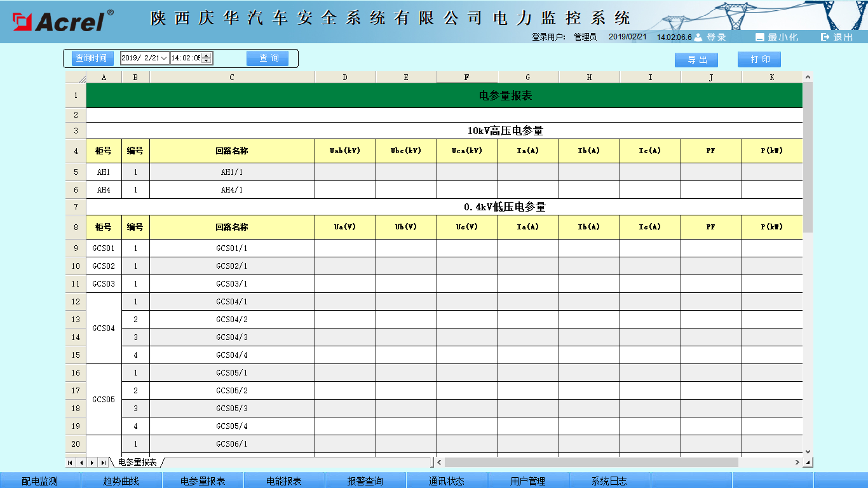Image resolution: width=868 pixels, height=488 pixels.
Task: Click the 查询 search button
Action: [x=268, y=58]
